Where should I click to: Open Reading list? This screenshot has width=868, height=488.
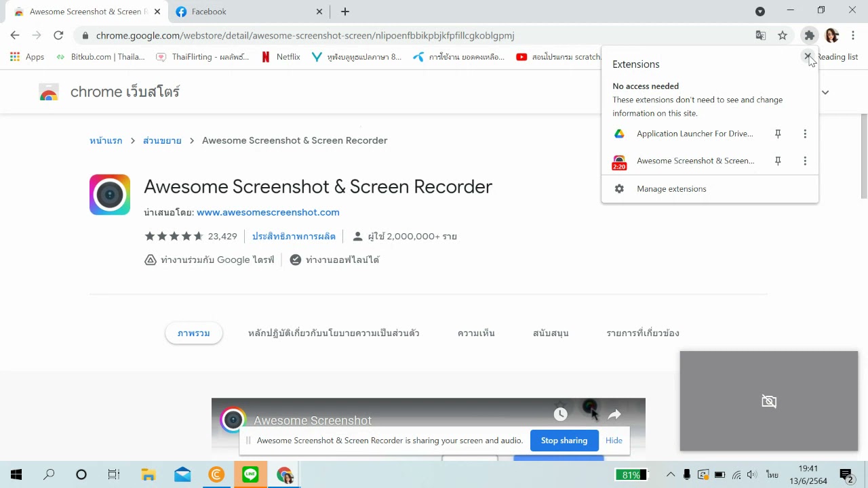pos(837,57)
